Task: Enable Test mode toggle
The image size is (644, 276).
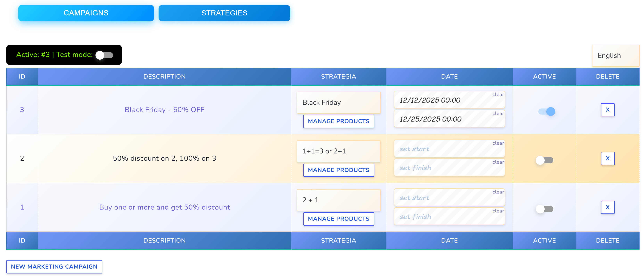Action: click(104, 55)
